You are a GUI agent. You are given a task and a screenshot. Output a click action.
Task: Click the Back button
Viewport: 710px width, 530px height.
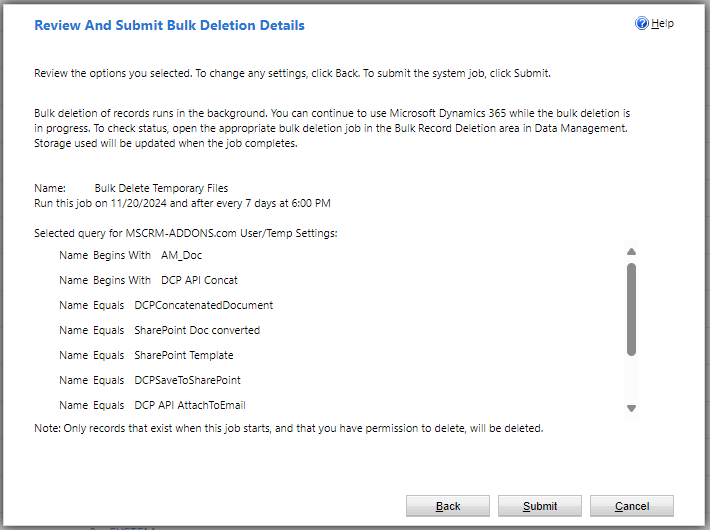coord(448,506)
